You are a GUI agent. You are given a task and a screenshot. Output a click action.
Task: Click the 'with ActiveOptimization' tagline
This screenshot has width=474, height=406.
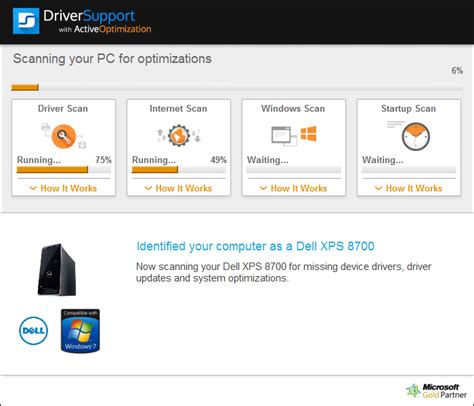point(105,29)
